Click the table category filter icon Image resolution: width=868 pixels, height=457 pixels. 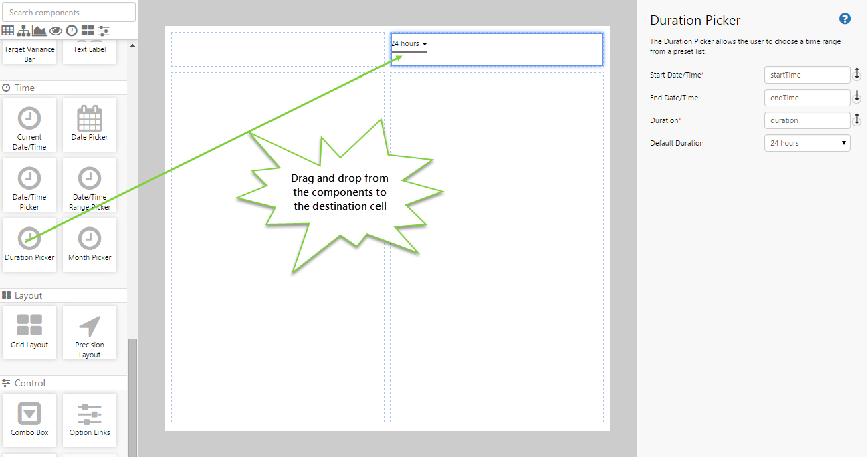(x=8, y=30)
